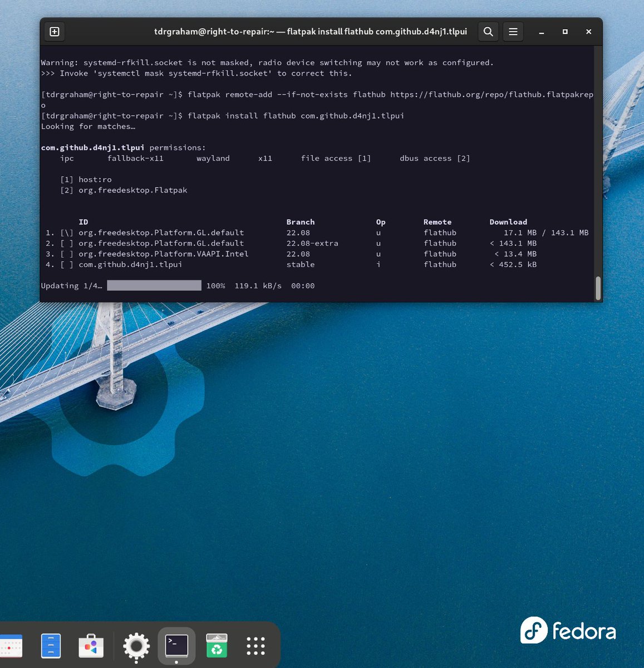
Task: Click the '[1] host:ro' line
Action: point(86,179)
